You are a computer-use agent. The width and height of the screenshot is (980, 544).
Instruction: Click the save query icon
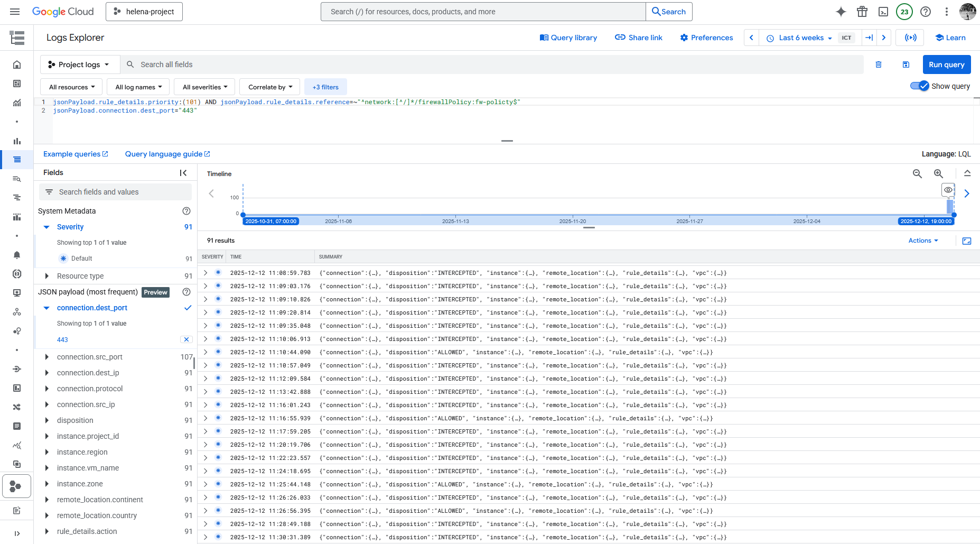(906, 64)
